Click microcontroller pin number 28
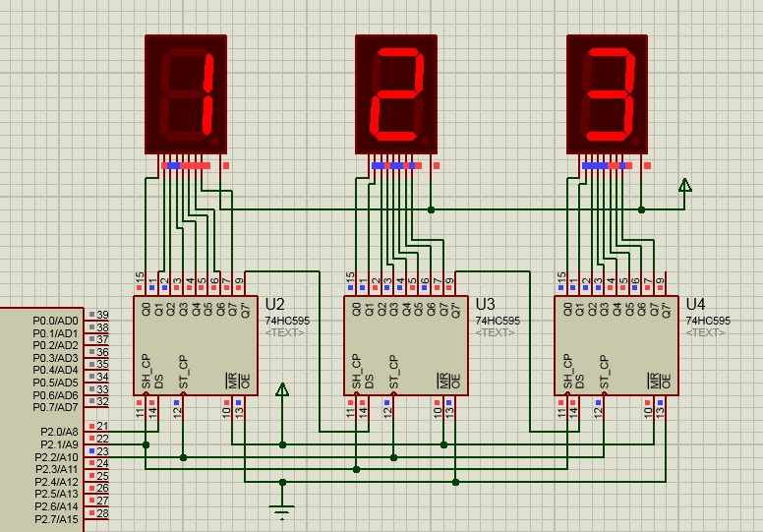The height and width of the screenshot is (532, 763). coord(102,513)
